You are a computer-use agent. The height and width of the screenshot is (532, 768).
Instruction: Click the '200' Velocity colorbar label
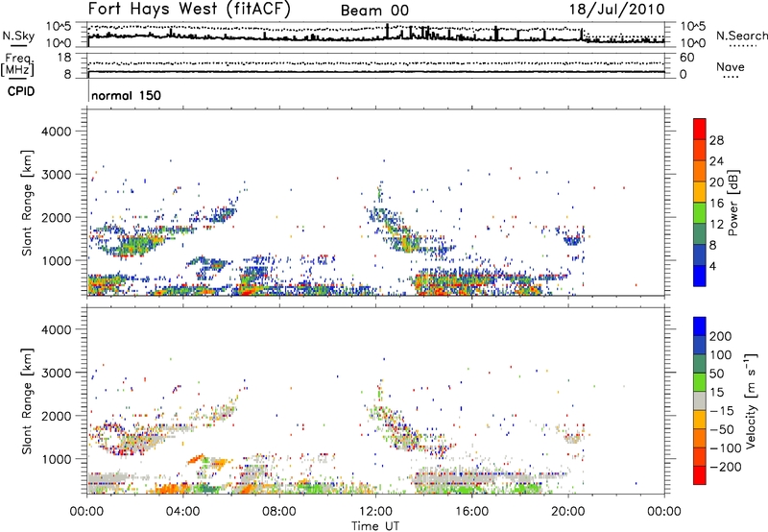(x=721, y=336)
